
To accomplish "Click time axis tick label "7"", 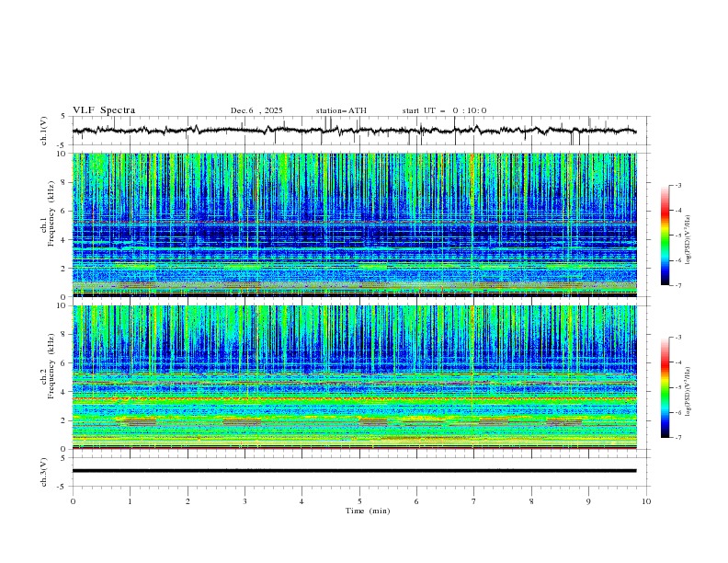I will coord(474,501).
